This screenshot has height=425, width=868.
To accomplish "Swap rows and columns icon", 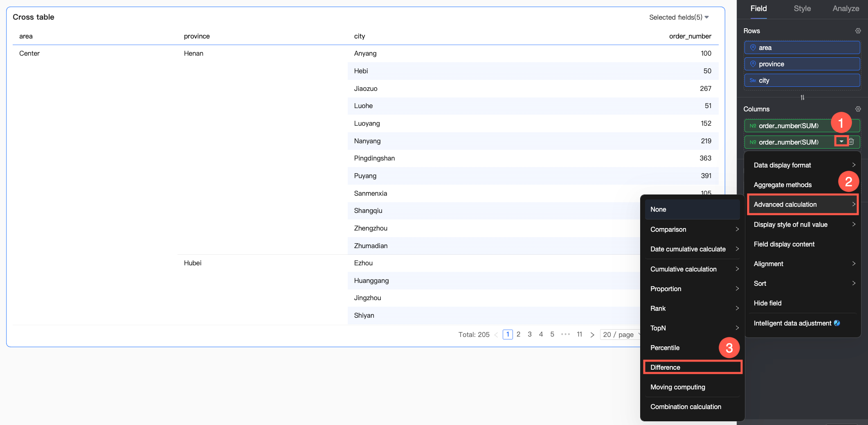I will coord(802,97).
